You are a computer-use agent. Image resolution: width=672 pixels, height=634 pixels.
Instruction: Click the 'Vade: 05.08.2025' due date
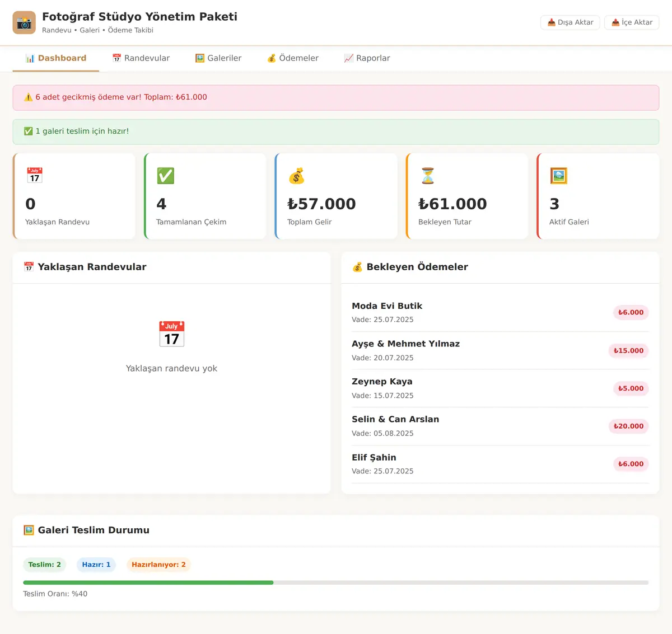pos(382,434)
